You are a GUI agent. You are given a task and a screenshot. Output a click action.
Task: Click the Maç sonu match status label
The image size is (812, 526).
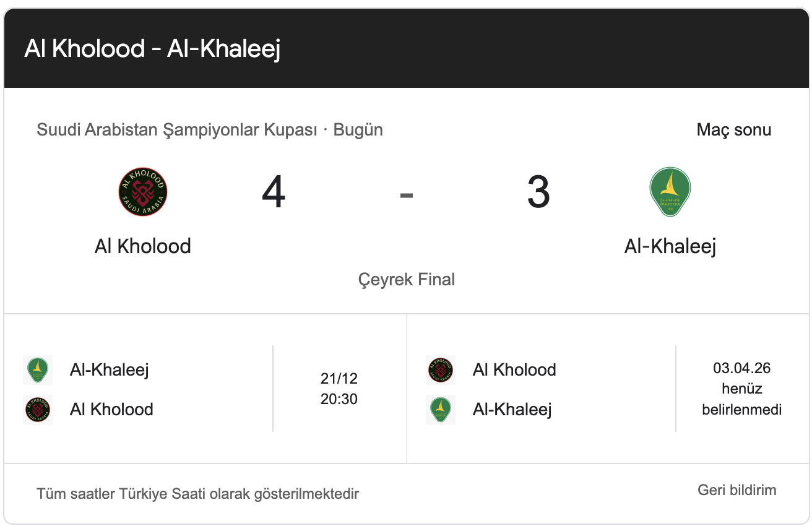tap(733, 130)
